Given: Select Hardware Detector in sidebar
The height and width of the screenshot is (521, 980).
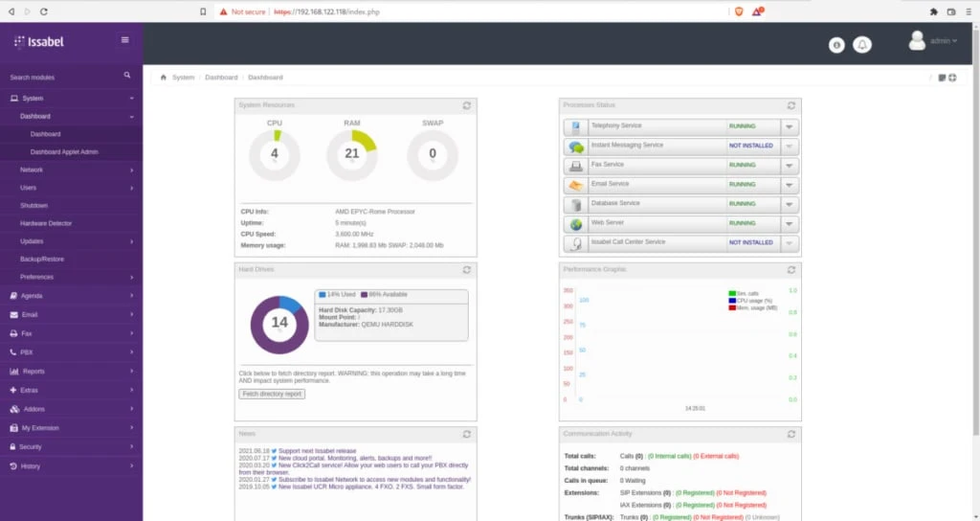Looking at the screenshot, I should click(46, 223).
